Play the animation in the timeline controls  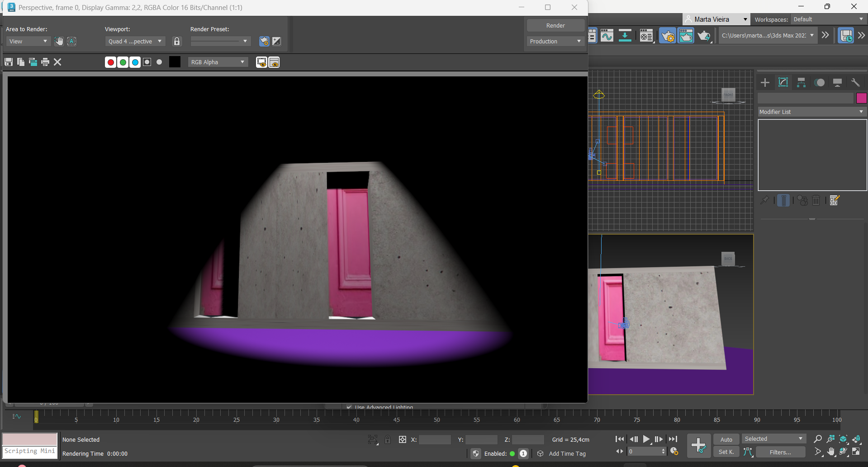pos(646,439)
